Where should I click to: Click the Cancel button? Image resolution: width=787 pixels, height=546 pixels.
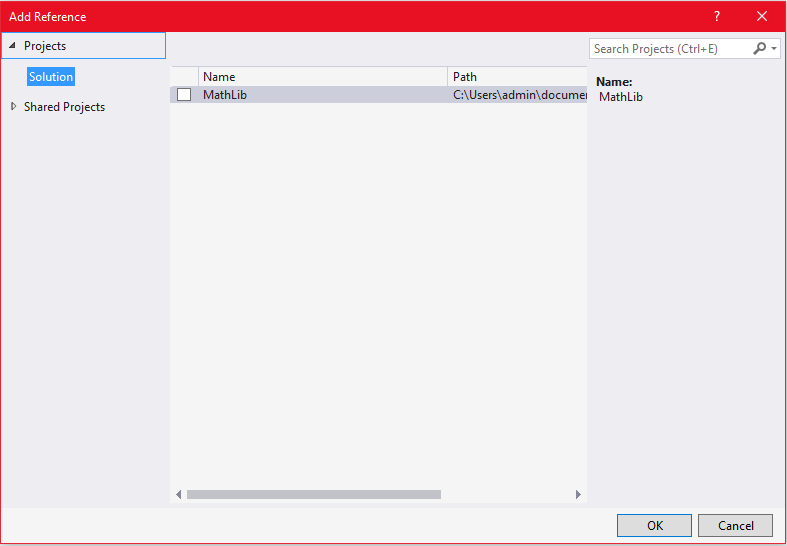[x=735, y=525]
